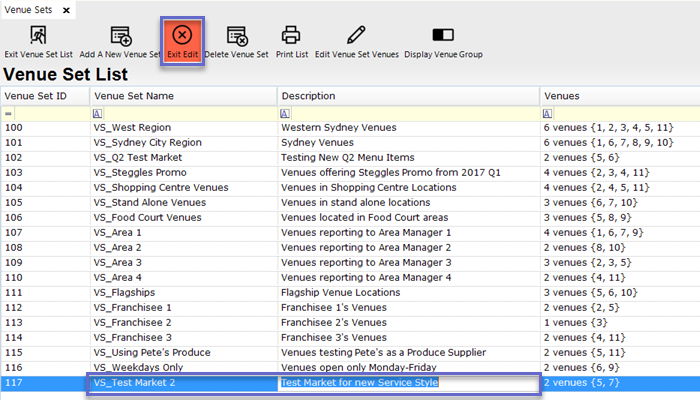The image size is (700, 400).
Task: Edit the VS_Test Market 2 name field
Action: 180,383
